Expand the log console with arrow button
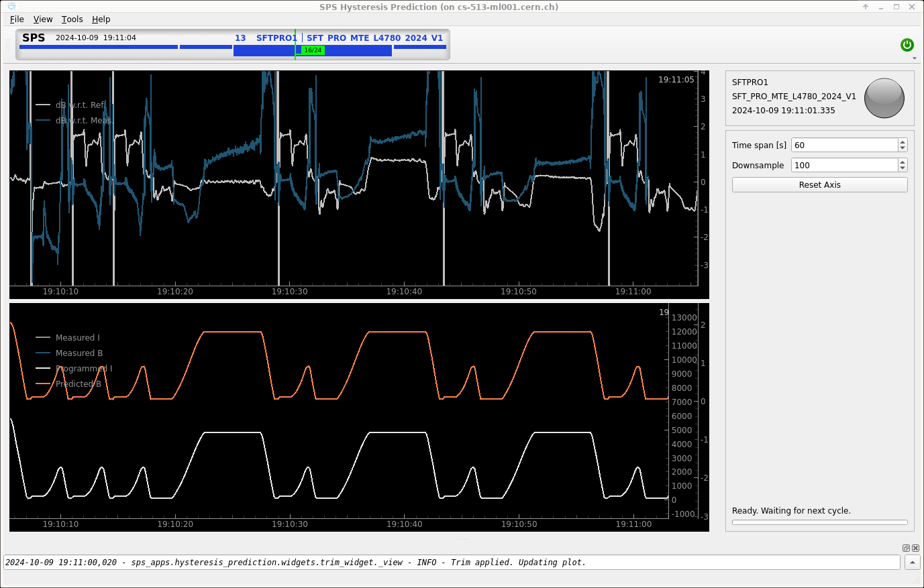 tap(912, 563)
